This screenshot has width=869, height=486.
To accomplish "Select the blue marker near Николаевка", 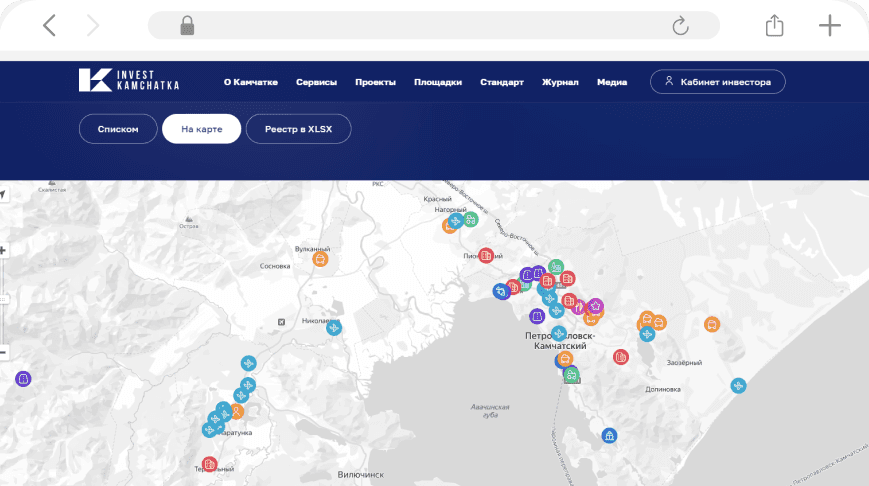I will (x=334, y=327).
